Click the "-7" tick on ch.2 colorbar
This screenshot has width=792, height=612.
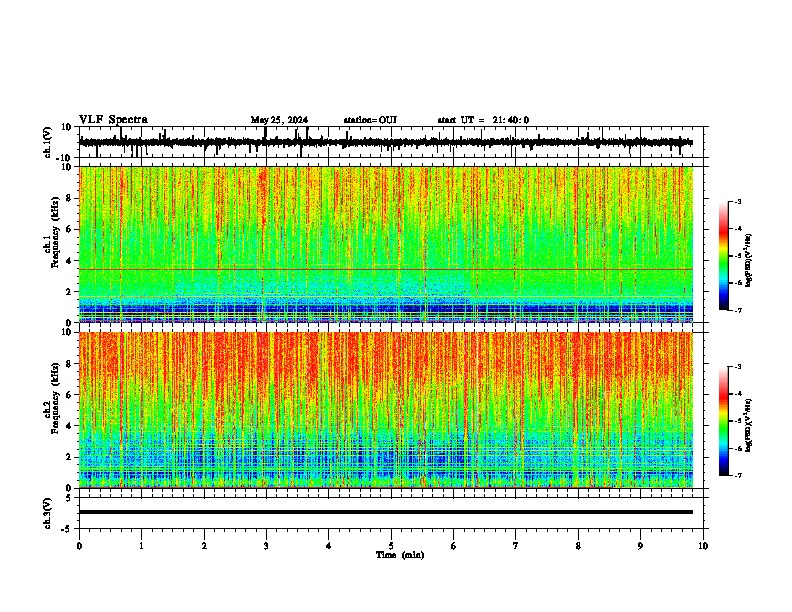pos(738,475)
